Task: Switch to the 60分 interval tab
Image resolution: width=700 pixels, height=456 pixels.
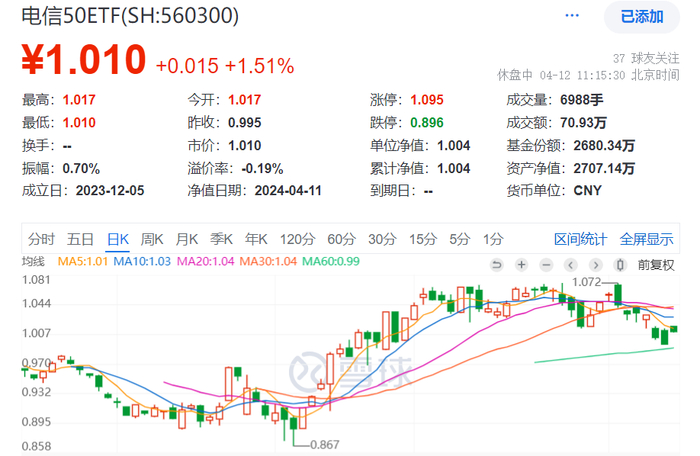Action: pos(341,239)
